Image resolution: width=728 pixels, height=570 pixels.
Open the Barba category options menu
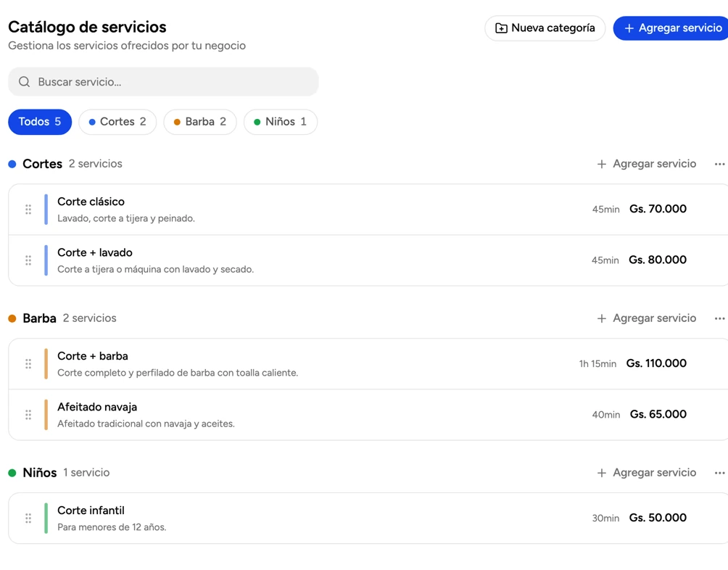coord(719,318)
